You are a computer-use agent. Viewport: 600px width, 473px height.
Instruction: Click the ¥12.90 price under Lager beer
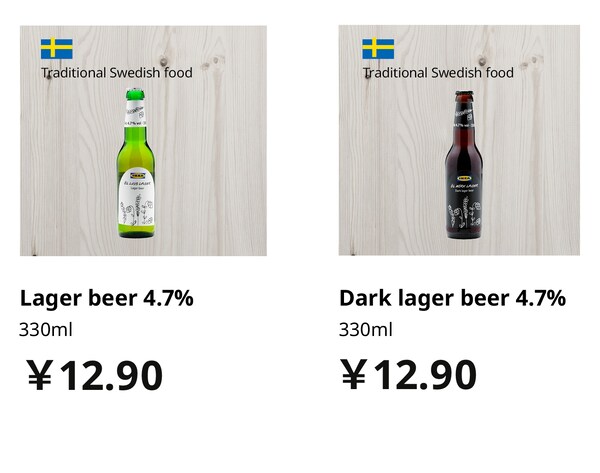95,375
